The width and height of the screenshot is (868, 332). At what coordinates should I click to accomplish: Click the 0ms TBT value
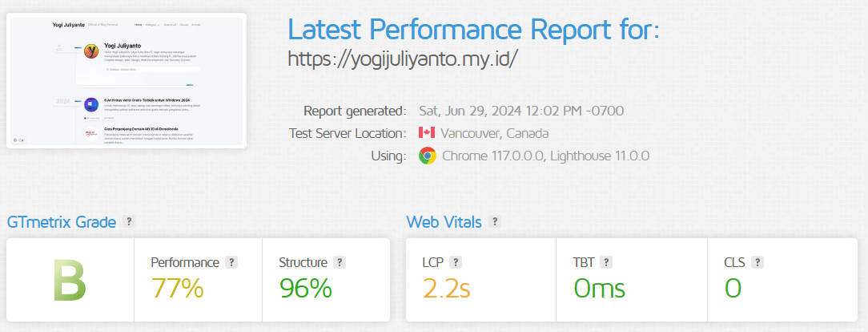pyautogui.click(x=600, y=288)
